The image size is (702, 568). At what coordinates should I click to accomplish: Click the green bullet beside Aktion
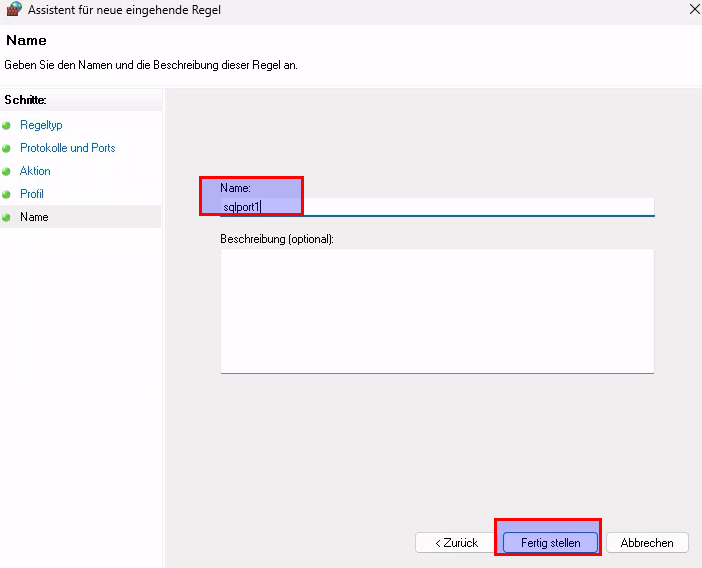7,172
